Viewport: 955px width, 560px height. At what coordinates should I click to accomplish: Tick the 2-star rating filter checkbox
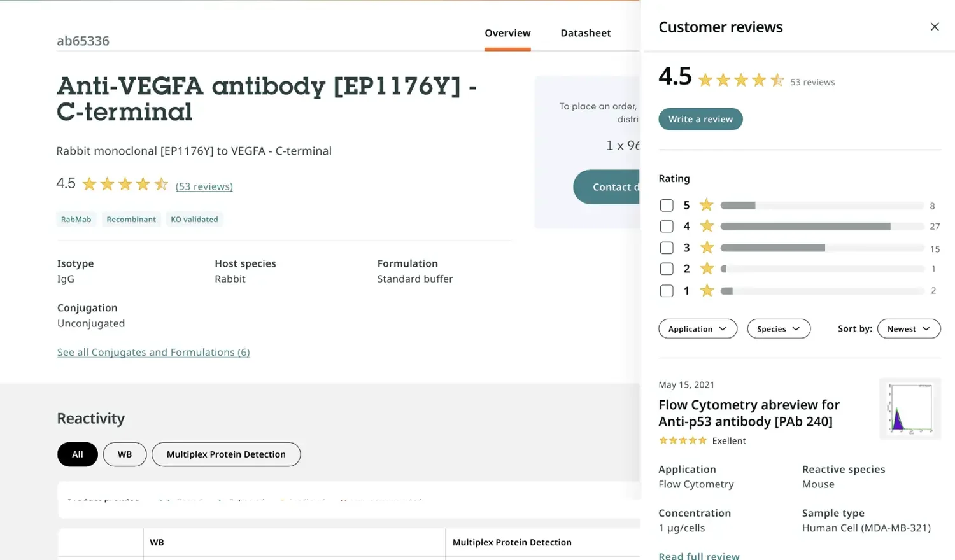tap(667, 269)
